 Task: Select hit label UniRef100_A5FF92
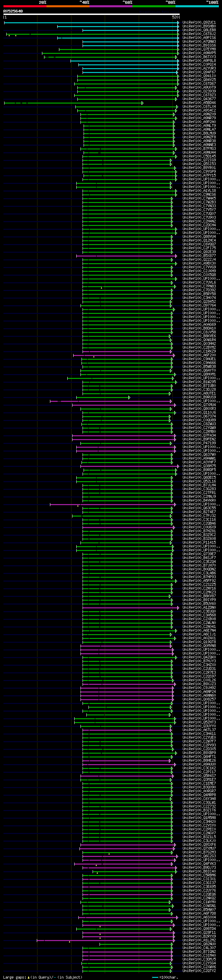pyautogui.click(x=199, y=581)
